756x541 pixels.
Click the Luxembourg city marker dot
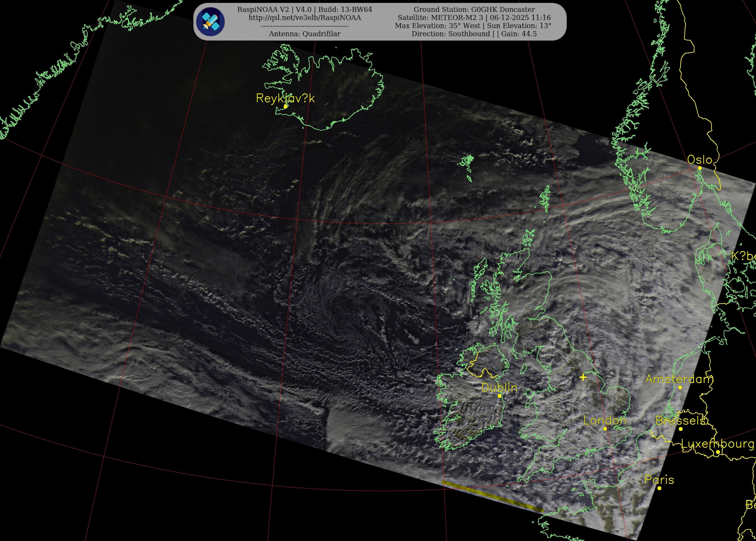point(718,452)
